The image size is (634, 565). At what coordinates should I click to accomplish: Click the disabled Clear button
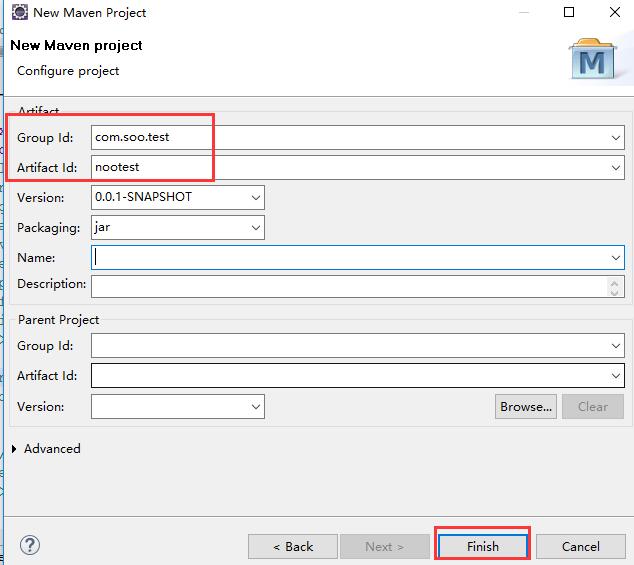[593, 406]
